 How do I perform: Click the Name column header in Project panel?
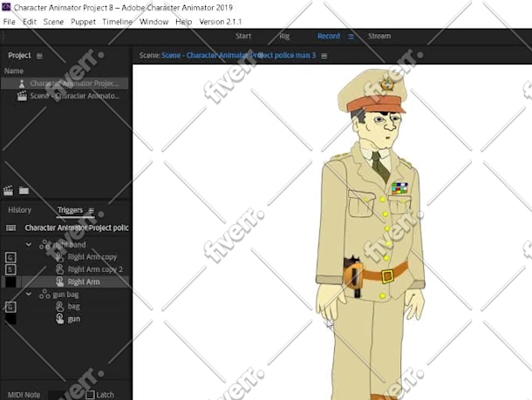14,71
